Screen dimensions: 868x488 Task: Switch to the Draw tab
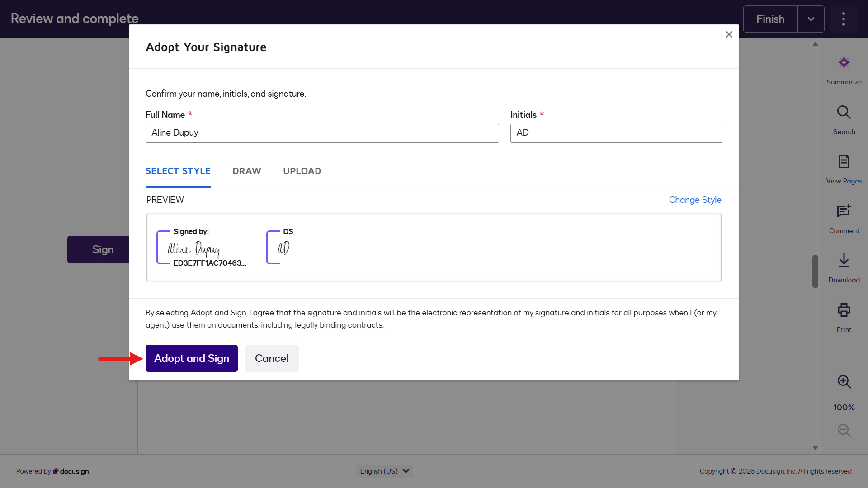pyautogui.click(x=247, y=171)
